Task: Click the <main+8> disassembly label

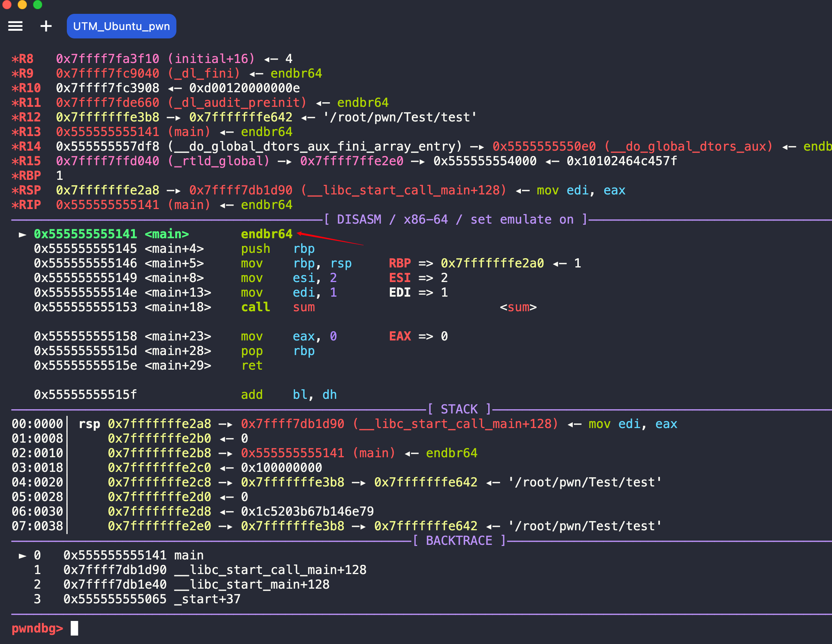Action: 174,278
